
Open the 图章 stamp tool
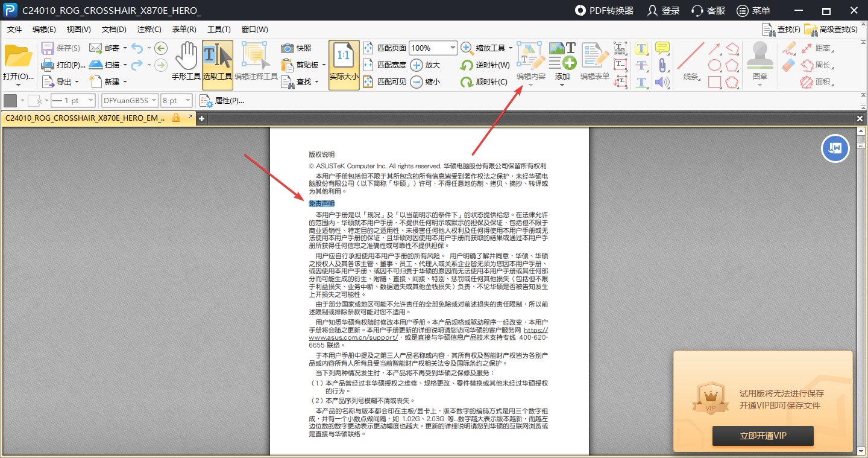click(x=759, y=60)
